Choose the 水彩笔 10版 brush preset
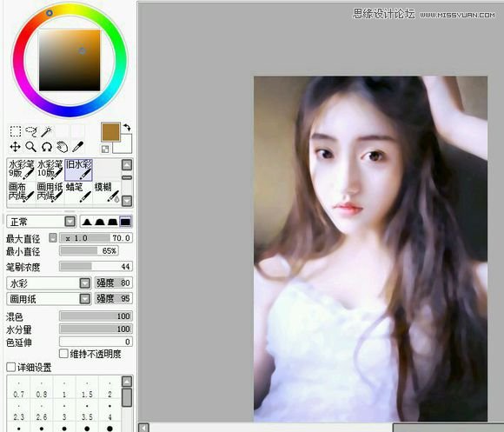Image resolution: width=504 pixels, height=432 pixels. 50,169
